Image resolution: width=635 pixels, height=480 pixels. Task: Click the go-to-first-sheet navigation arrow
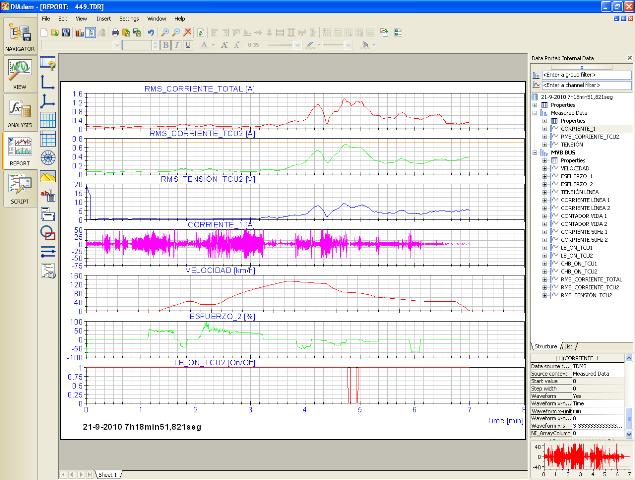coord(64,474)
